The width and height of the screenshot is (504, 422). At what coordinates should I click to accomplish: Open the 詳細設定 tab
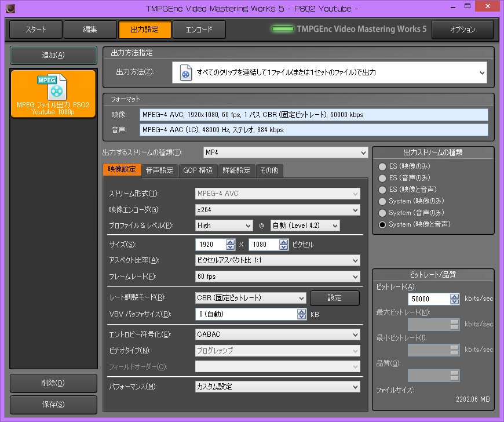click(x=236, y=170)
